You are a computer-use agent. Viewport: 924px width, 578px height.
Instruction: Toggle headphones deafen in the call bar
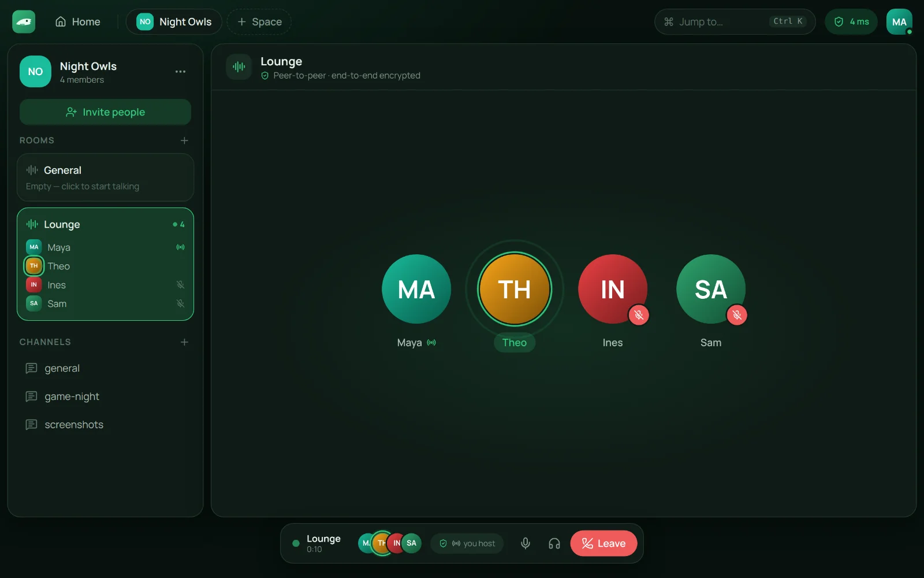(x=554, y=543)
